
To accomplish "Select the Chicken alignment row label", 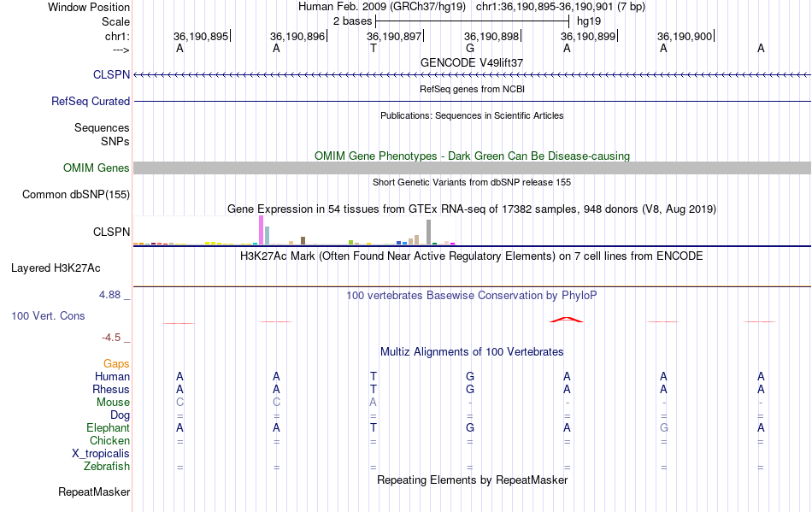I will pyautogui.click(x=109, y=440).
